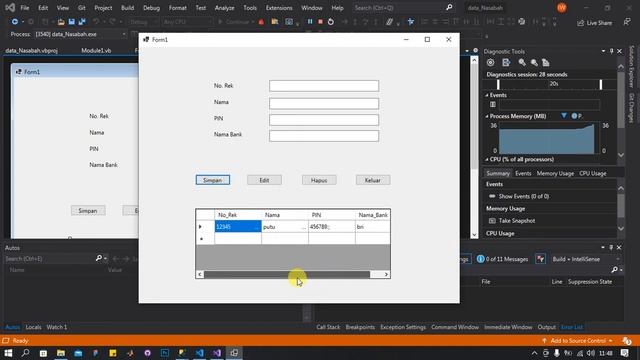Switch to the Memory Usage tab
The width and height of the screenshot is (640, 360).
click(555, 173)
